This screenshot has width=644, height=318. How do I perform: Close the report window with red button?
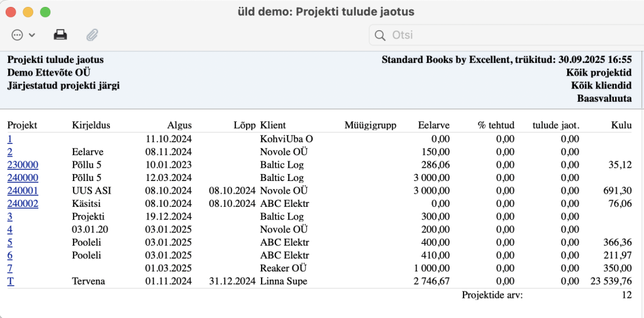click(11, 12)
